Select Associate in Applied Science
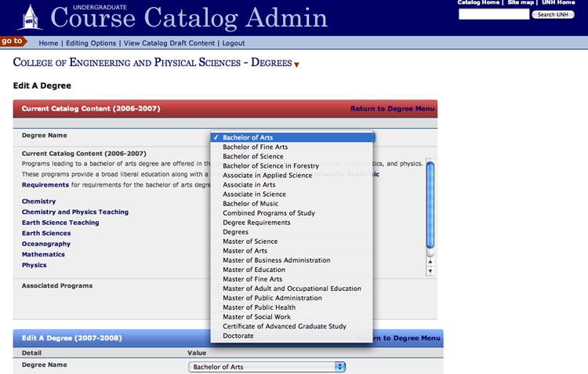The height and width of the screenshot is (374, 588). click(292, 175)
